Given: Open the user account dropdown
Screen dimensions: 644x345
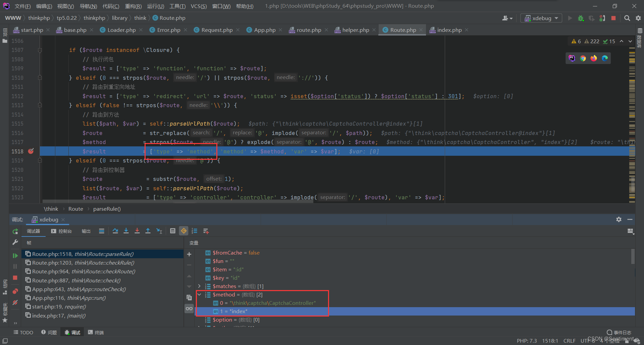Looking at the screenshot, I should [507, 18].
